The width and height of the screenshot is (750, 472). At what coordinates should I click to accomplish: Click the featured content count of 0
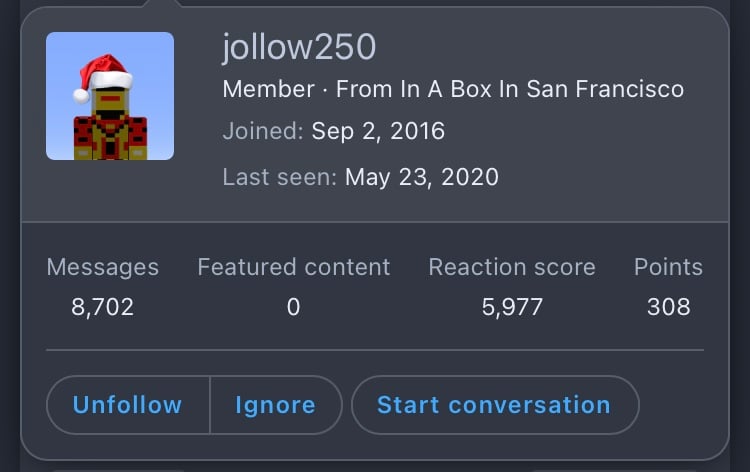click(294, 307)
